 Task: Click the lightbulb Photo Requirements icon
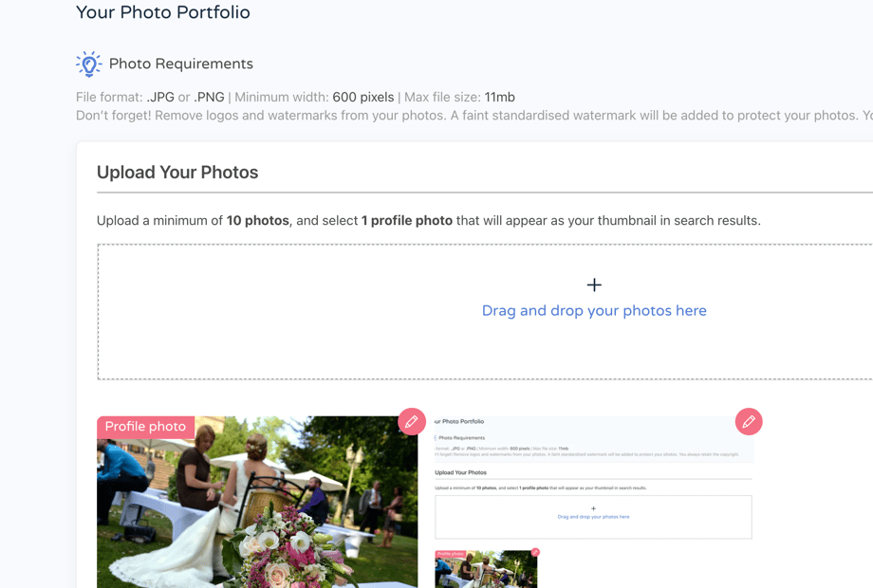coord(88,64)
